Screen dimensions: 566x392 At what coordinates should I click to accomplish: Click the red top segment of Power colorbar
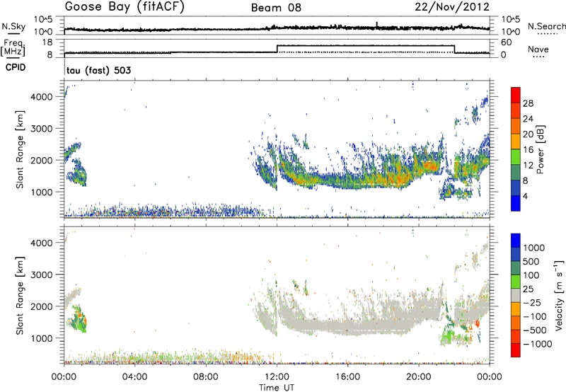point(516,94)
